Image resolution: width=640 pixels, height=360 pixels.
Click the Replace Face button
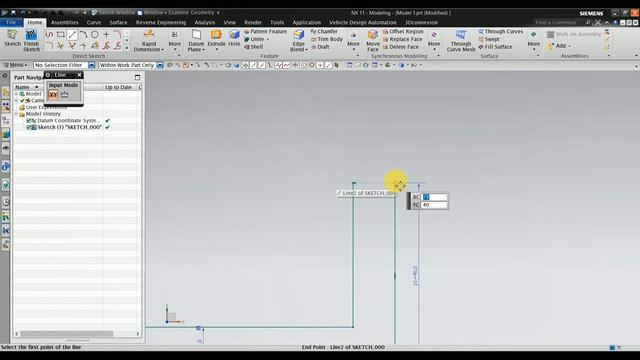[402, 39]
